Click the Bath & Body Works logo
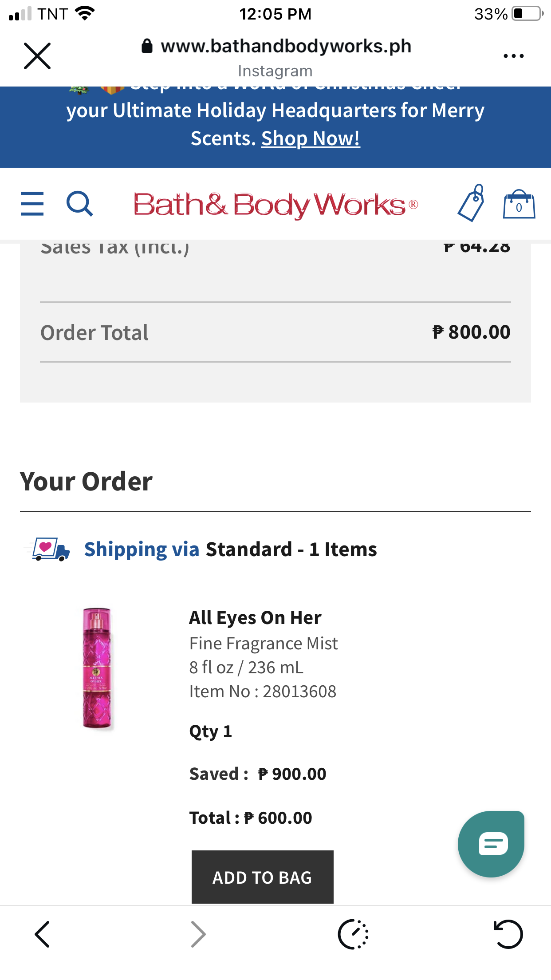Image resolution: width=551 pixels, height=980 pixels. [x=275, y=205]
